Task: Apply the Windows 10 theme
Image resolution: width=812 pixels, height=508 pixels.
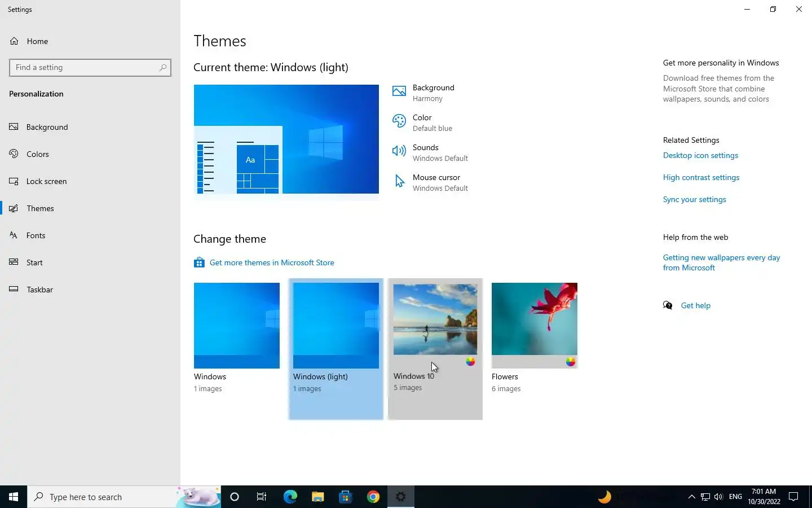Action: pos(435,349)
